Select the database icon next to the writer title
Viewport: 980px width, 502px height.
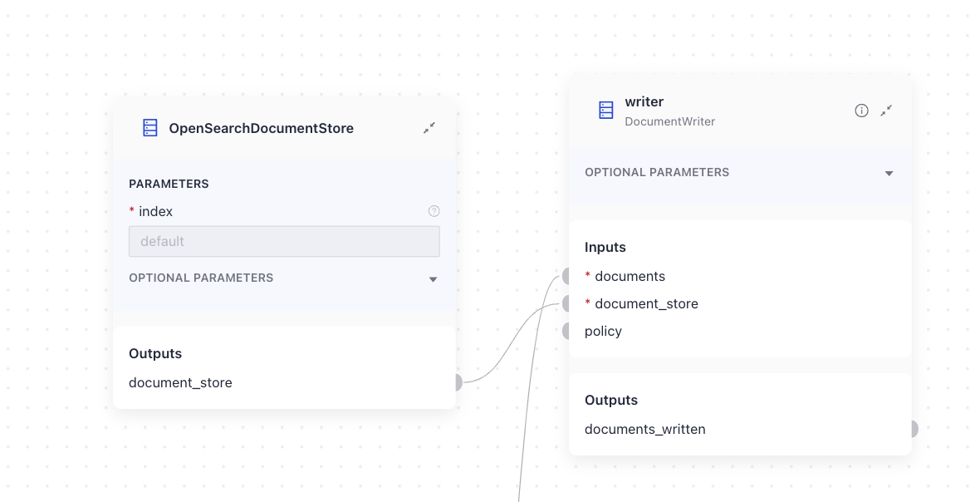click(605, 110)
